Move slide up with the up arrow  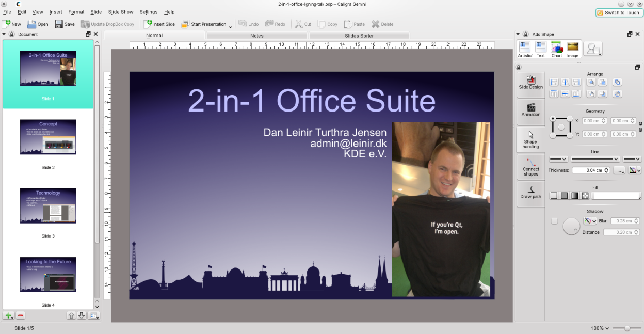[x=71, y=315]
